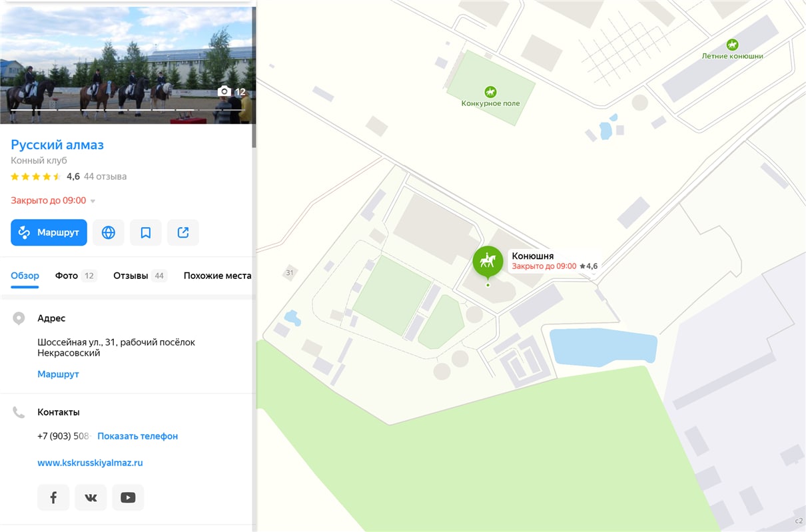The width and height of the screenshot is (806, 532).
Task: Open the VK social link
Action: click(91, 497)
